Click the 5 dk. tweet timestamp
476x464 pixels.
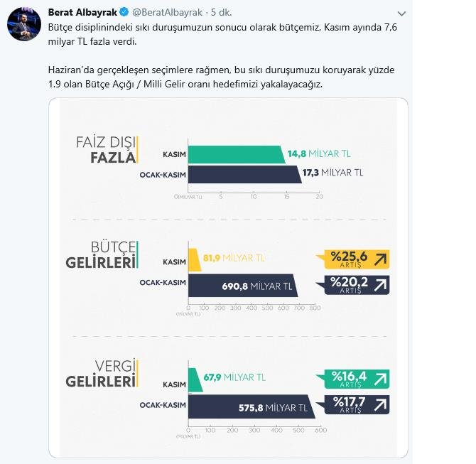pos(221,13)
